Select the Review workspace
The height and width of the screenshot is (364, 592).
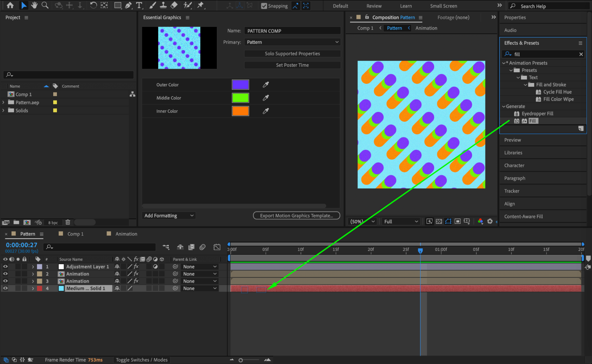(x=374, y=6)
